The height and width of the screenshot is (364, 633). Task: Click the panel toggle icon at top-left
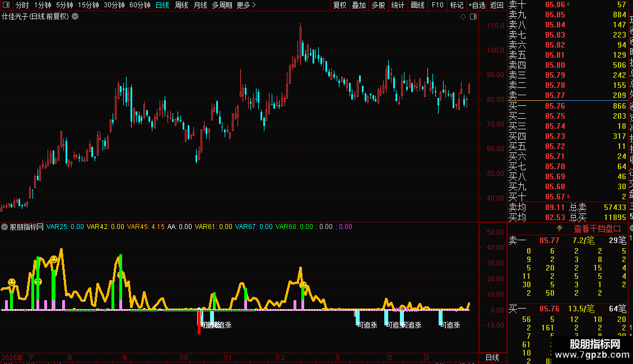pyautogui.click(x=6, y=5)
